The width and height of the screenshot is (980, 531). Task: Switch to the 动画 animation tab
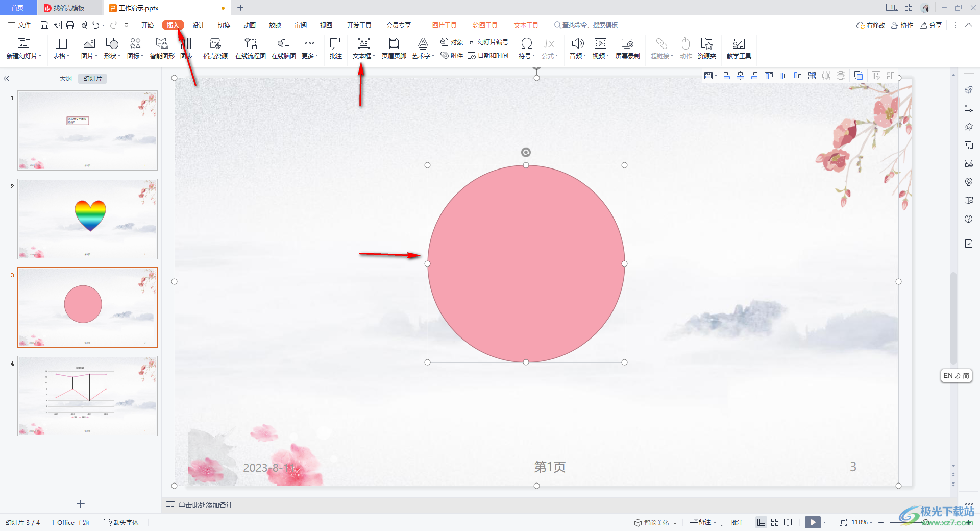click(250, 25)
